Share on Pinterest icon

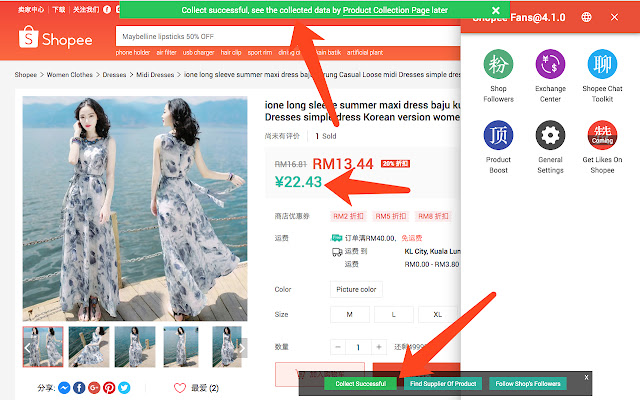pos(109,387)
